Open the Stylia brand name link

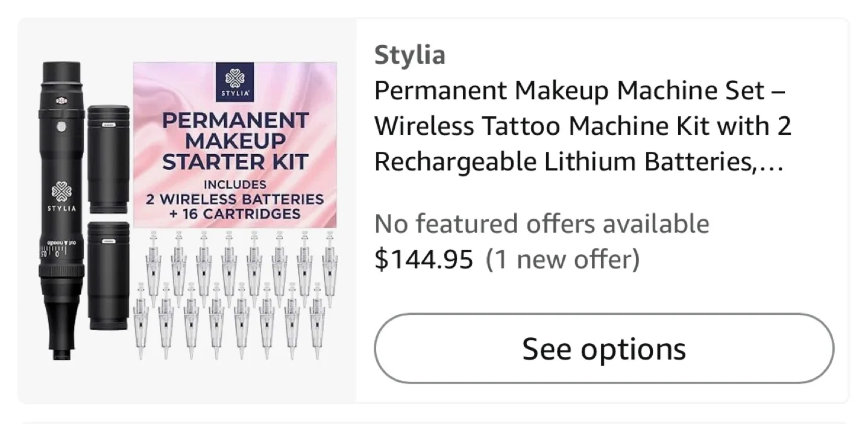410,55
